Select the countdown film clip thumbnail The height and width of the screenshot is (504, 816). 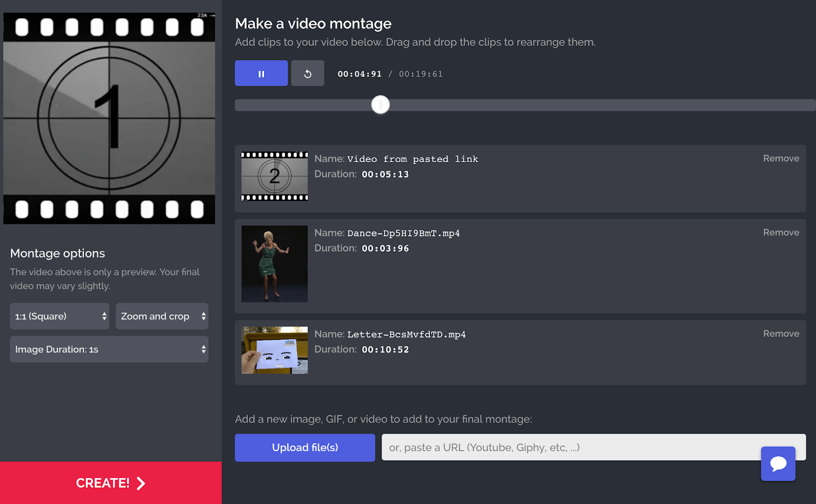(274, 176)
